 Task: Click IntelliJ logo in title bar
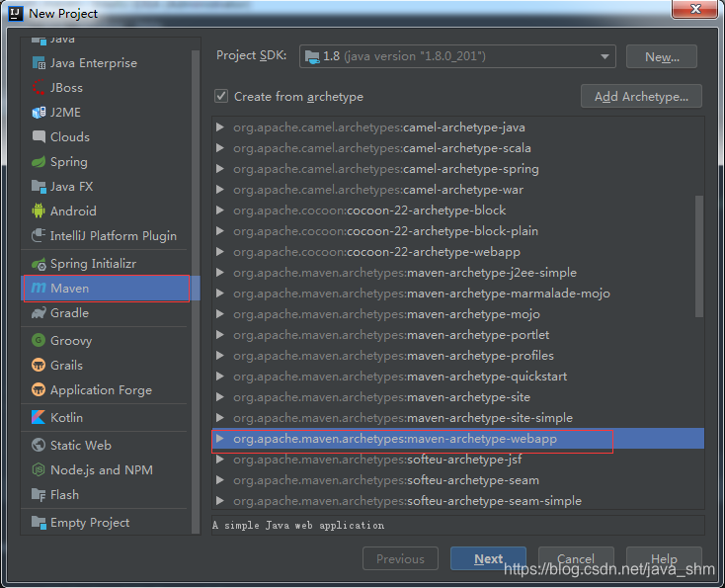point(15,14)
